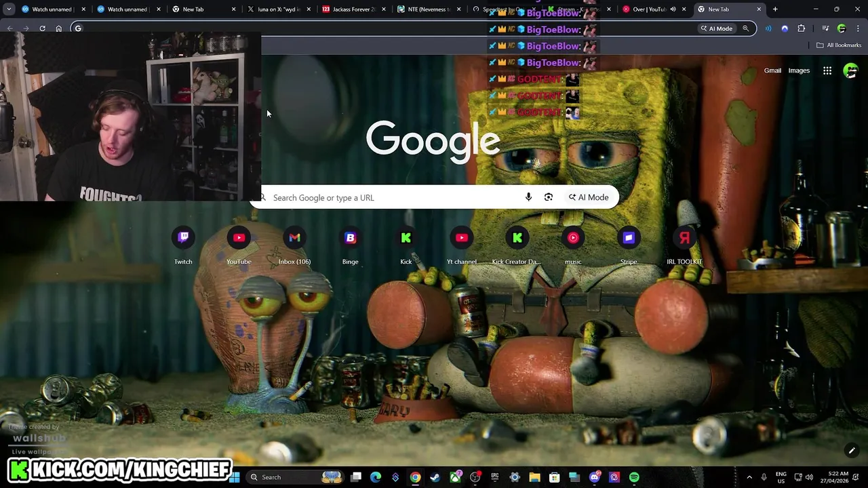
Task: Open File Explorer from taskbar
Action: [534, 477]
